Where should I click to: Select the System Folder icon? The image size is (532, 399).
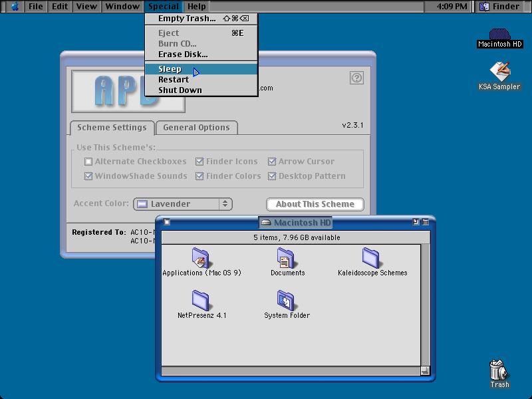[286, 301]
